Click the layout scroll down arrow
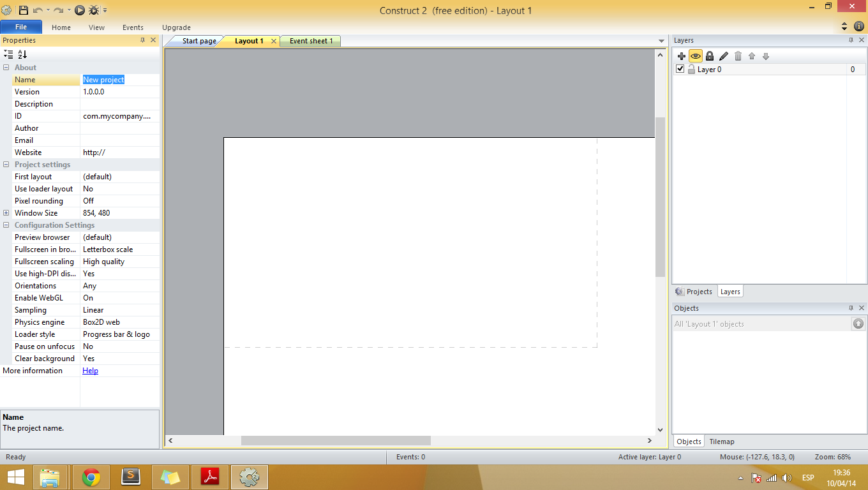The image size is (868, 490). [x=660, y=430]
